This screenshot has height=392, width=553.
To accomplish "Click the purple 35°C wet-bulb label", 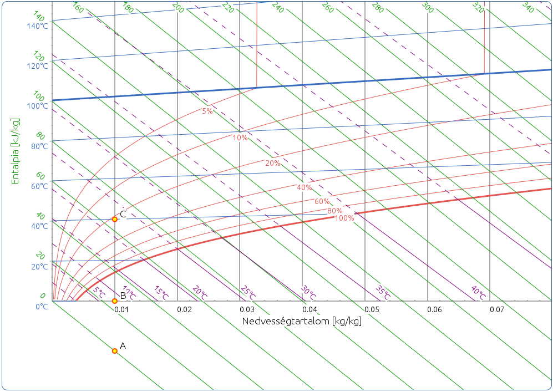I will pyautogui.click(x=383, y=293).
